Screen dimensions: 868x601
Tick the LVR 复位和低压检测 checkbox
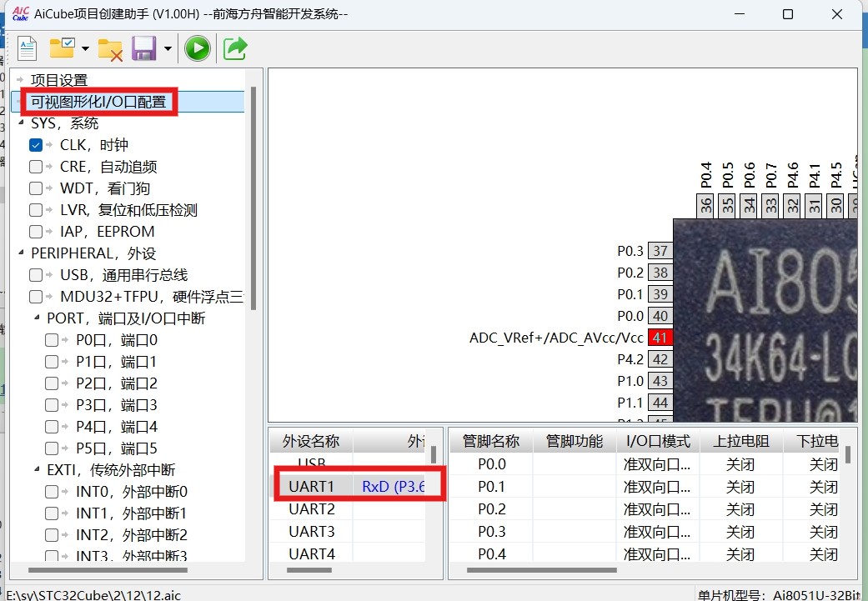(x=36, y=210)
